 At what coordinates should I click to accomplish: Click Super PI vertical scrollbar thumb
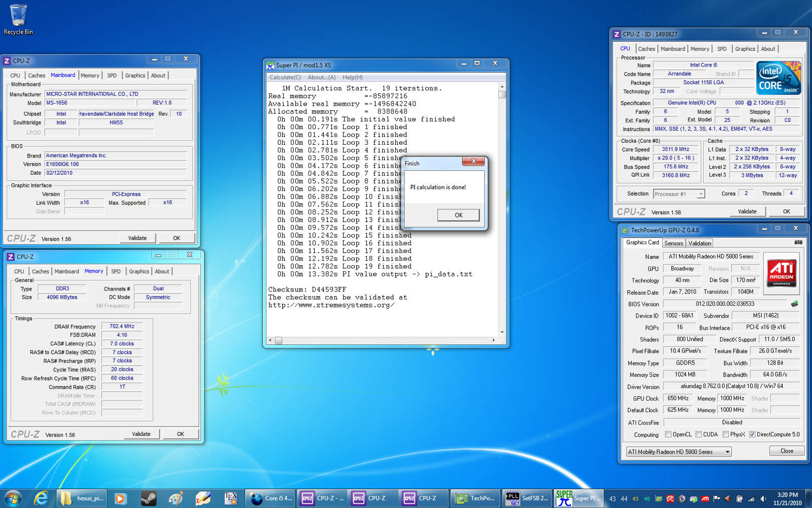click(x=502, y=94)
